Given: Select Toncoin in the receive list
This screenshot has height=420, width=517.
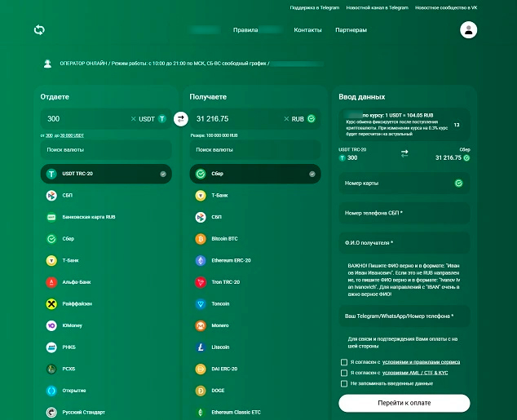Looking at the screenshot, I should point(255,303).
